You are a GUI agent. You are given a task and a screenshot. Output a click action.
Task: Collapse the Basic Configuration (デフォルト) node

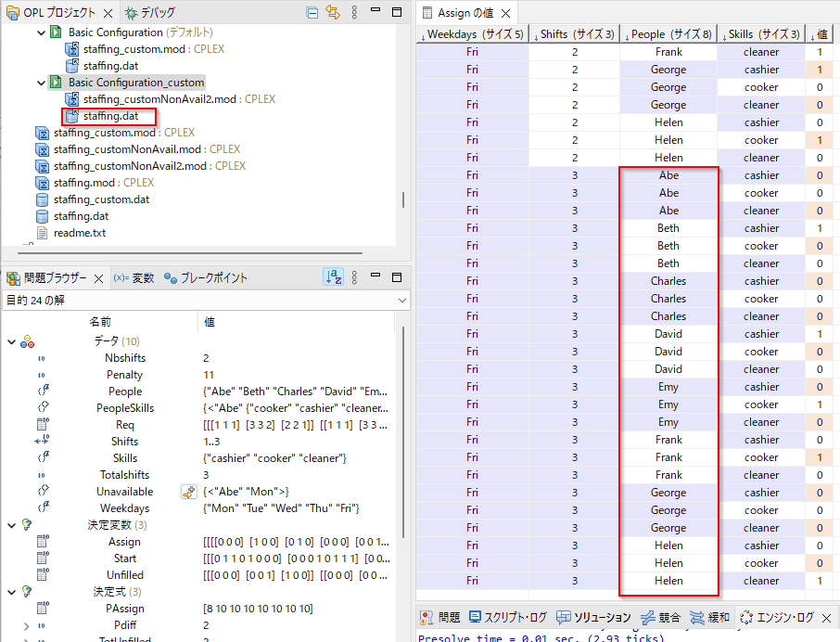pos(41,32)
